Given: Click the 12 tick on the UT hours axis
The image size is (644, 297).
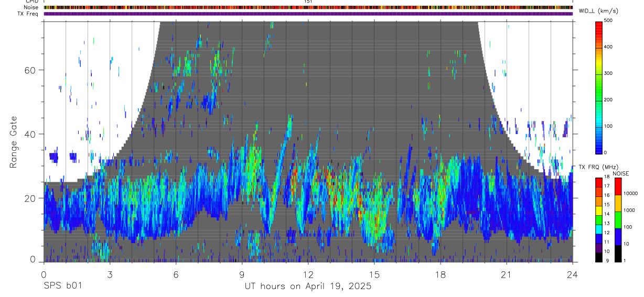Looking at the screenshot, I should pos(308,274).
